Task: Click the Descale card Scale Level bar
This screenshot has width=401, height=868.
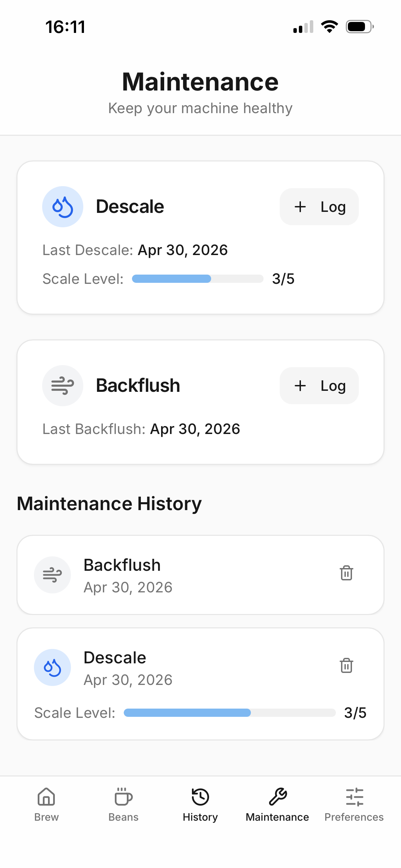Action: coord(198,279)
